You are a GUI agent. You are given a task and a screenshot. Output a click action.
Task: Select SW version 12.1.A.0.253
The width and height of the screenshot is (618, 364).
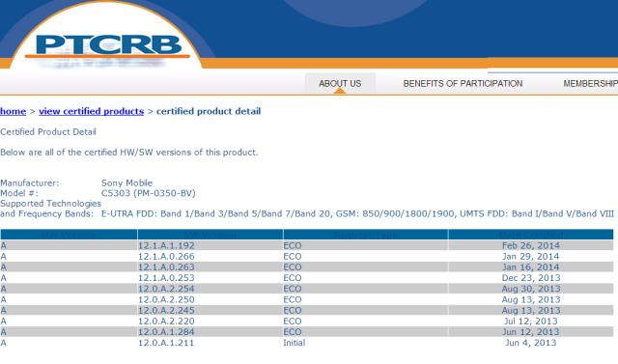(166, 278)
